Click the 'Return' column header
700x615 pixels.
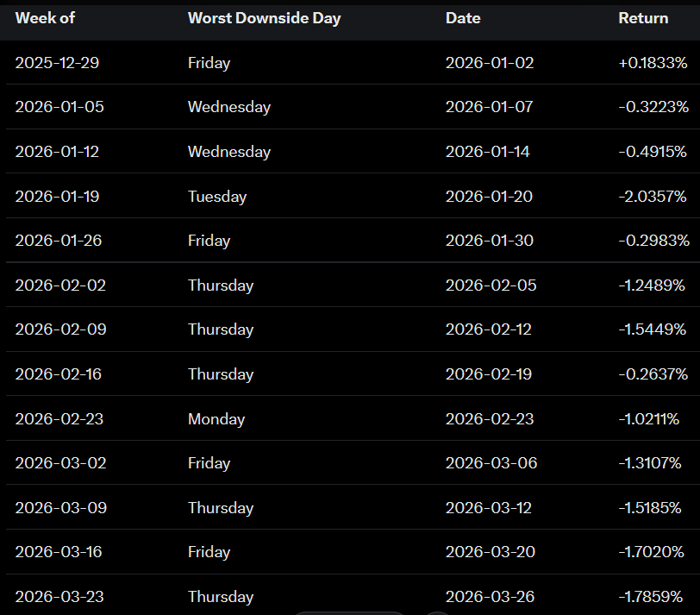pyautogui.click(x=643, y=18)
